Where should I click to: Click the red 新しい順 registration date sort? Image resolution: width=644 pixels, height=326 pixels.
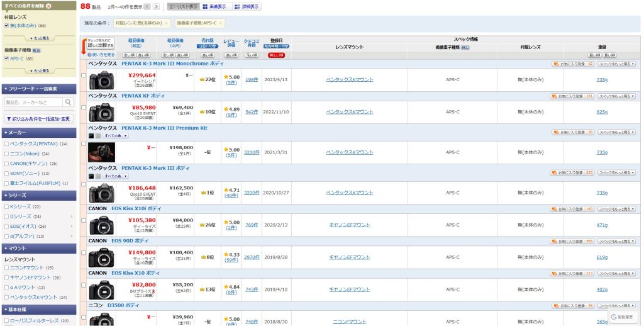click(x=277, y=55)
